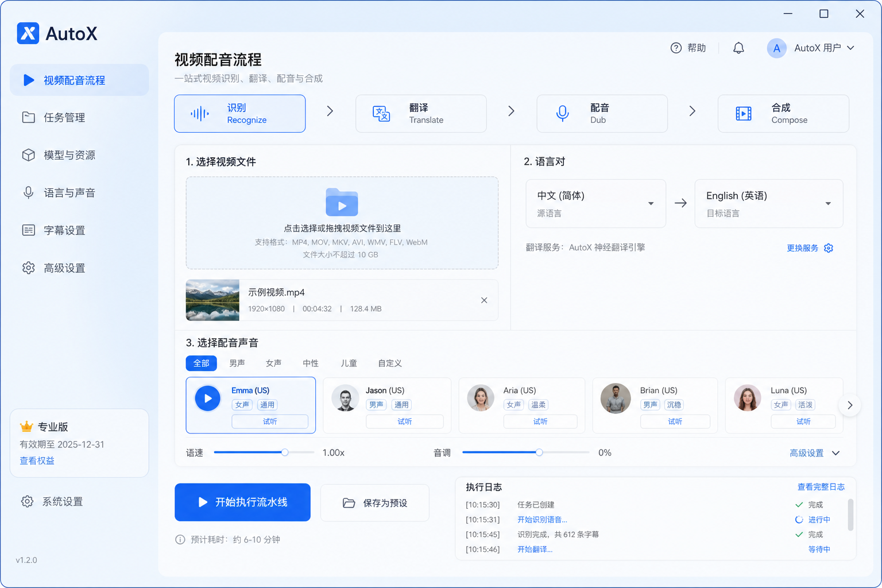Image resolution: width=882 pixels, height=588 pixels.
Task: Open the 目标语言 English dropdown
Action: pyautogui.click(x=768, y=203)
